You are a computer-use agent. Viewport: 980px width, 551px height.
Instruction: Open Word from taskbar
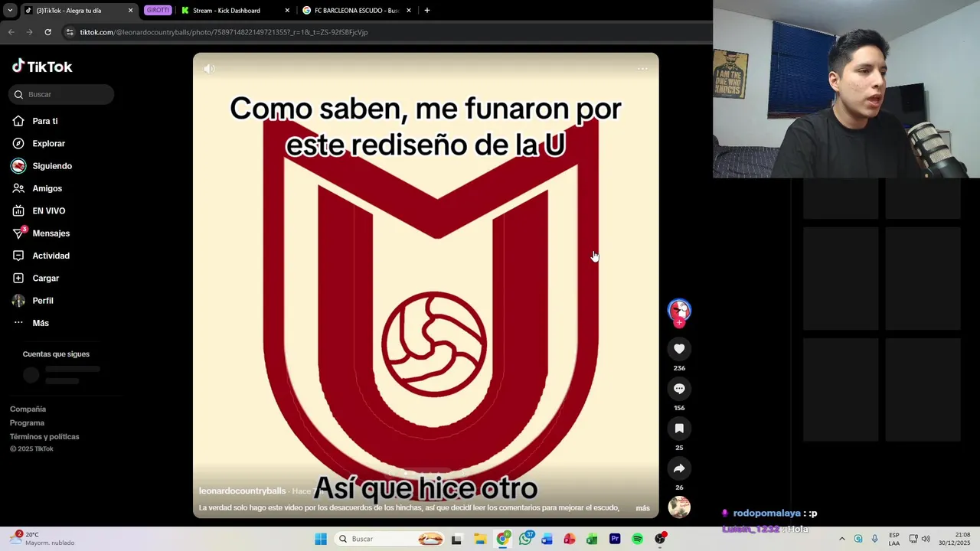tap(547, 539)
